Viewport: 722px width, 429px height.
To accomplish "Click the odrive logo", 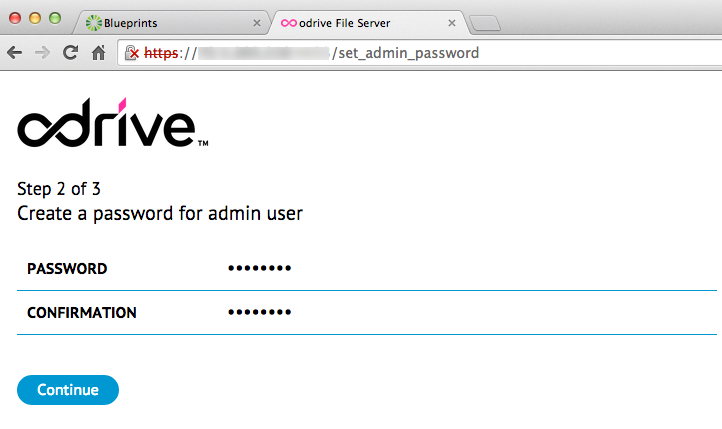I will pos(112,122).
